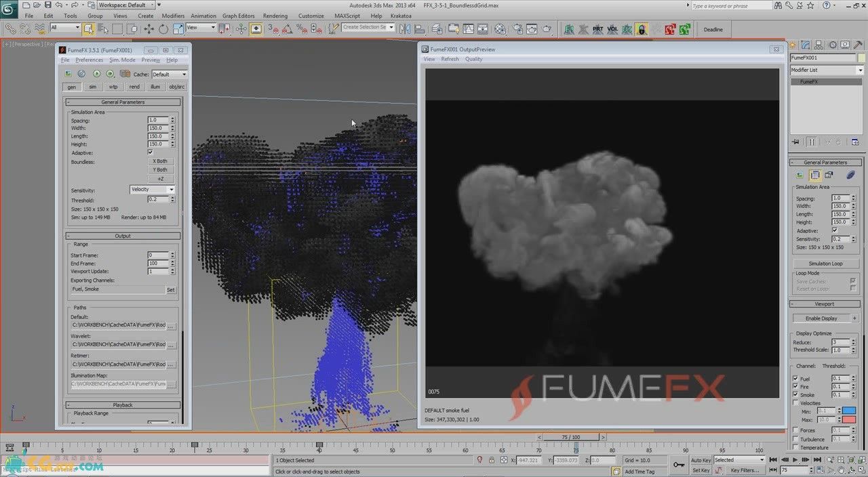Enable the Velocities channel checkbox
This screenshot has height=477, width=868.
tap(795, 402)
